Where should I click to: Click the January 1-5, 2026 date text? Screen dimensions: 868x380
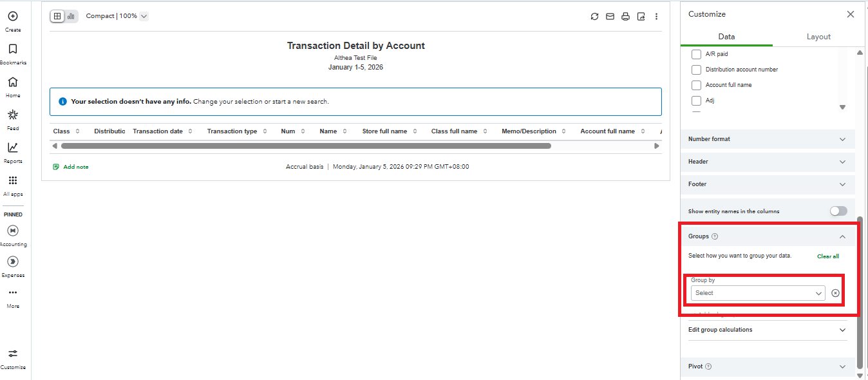355,67
